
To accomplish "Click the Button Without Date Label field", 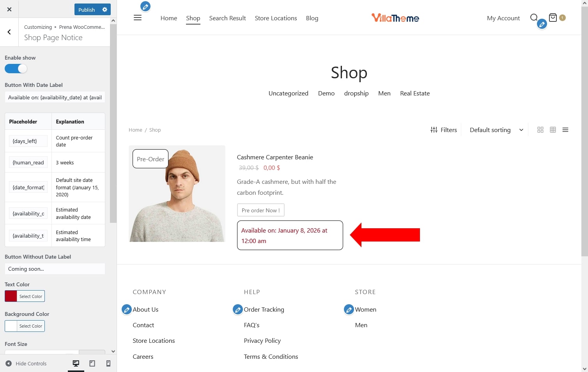I will point(55,269).
